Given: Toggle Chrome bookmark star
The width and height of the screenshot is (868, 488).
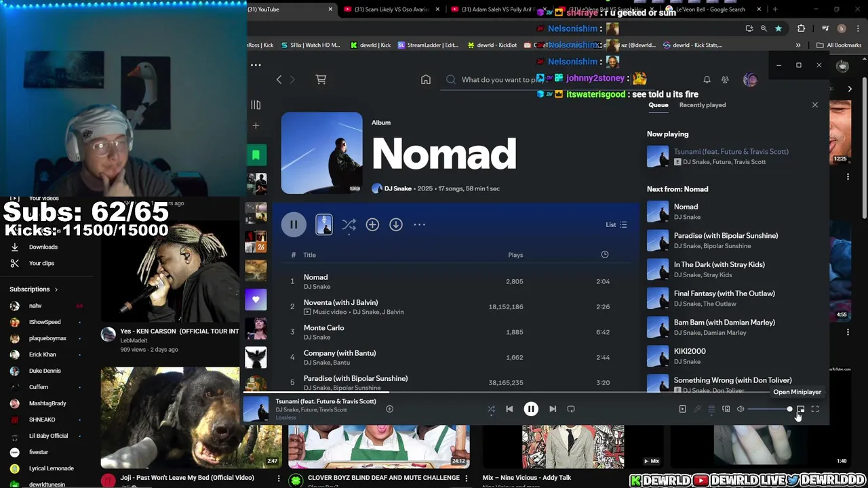Looking at the screenshot, I should [778, 28].
